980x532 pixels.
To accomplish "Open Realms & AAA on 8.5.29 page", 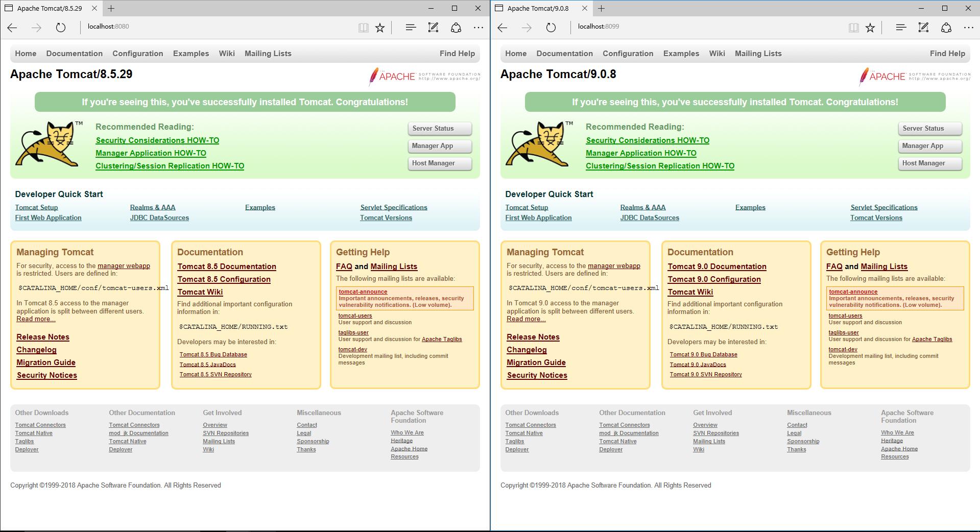I will pyautogui.click(x=153, y=207).
